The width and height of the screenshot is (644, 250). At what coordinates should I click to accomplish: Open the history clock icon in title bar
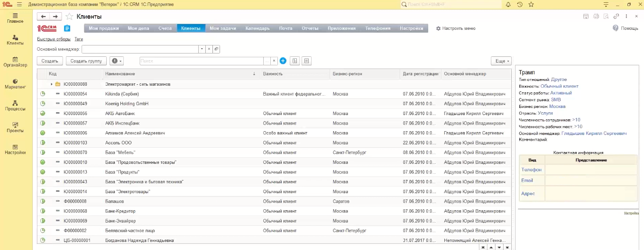pos(520,4)
